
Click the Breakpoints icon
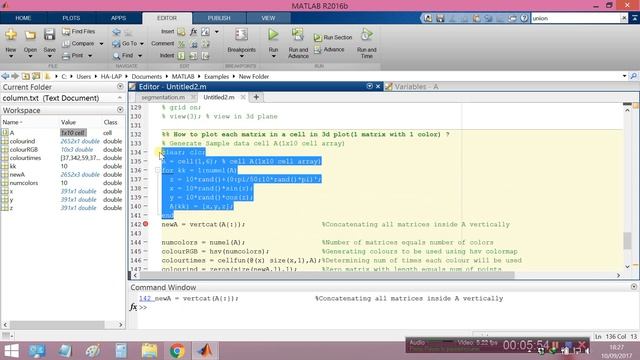(241, 35)
